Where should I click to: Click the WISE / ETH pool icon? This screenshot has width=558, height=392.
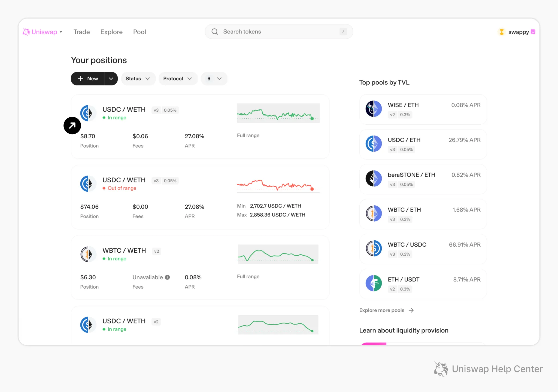(x=374, y=109)
